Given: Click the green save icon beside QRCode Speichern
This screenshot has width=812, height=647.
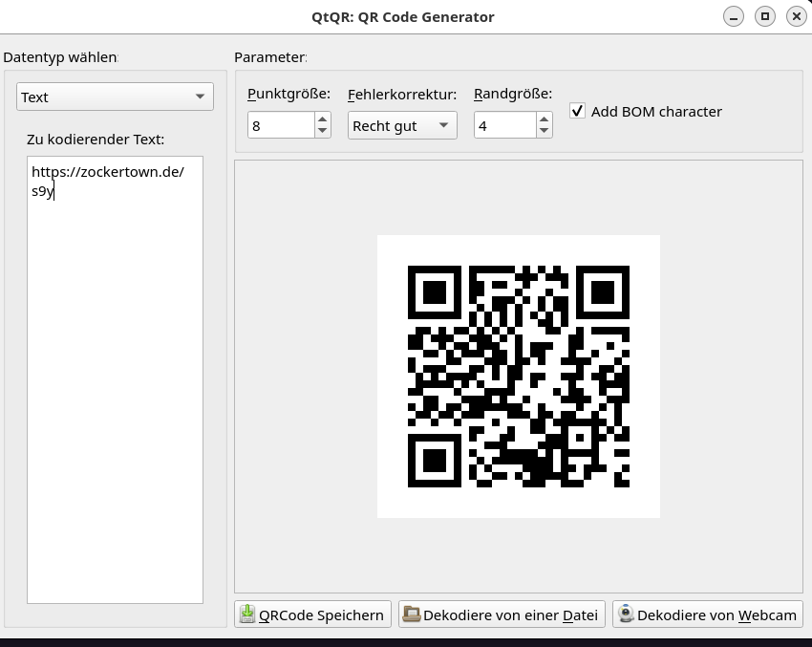Looking at the screenshot, I should pyautogui.click(x=247, y=614).
